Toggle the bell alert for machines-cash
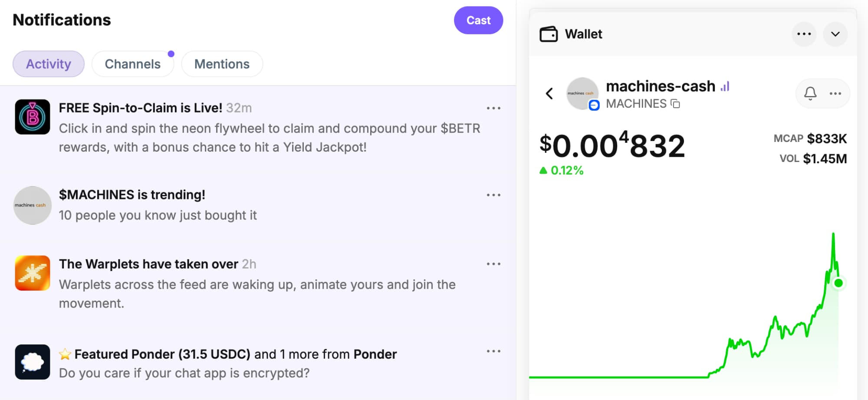Image resolution: width=868 pixels, height=400 pixels. [810, 93]
